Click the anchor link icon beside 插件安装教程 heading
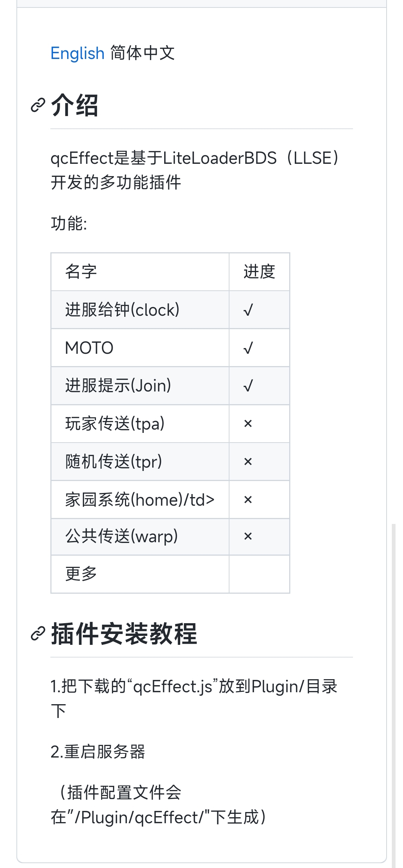 (x=38, y=634)
